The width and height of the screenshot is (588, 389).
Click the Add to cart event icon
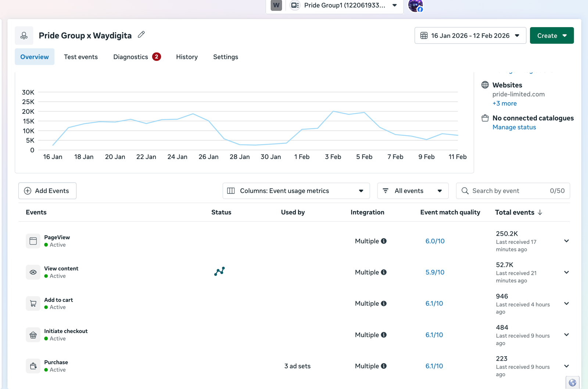click(33, 303)
